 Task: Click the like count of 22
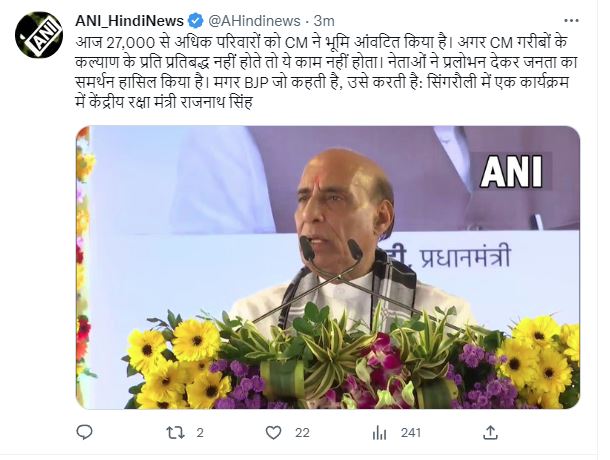(x=302, y=433)
